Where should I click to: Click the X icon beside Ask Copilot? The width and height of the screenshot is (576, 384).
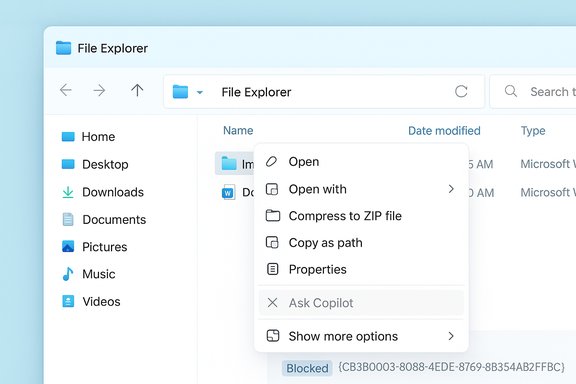tap(272, 303)
